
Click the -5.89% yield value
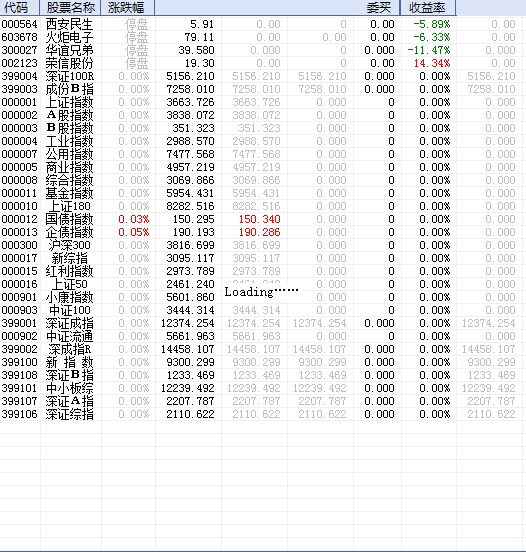(x=431, y=24)
